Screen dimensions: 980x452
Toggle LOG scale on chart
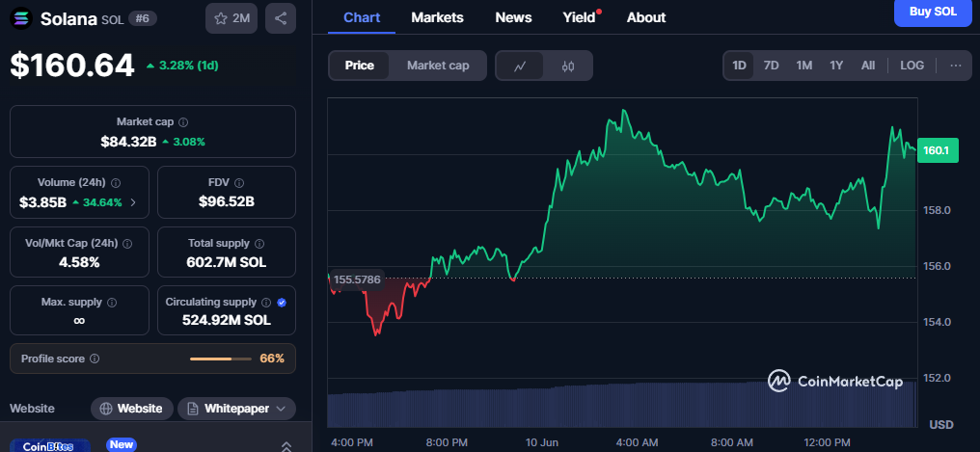(x=912, y=66)
